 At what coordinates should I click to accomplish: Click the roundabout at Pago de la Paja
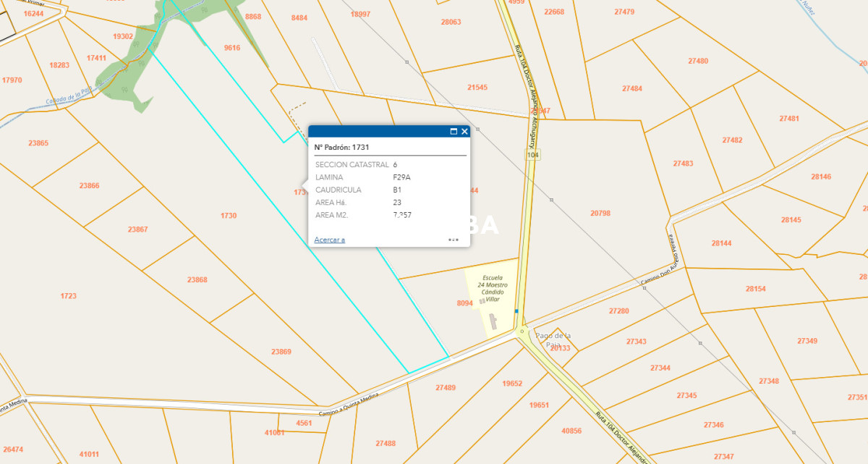pos(522,332)
